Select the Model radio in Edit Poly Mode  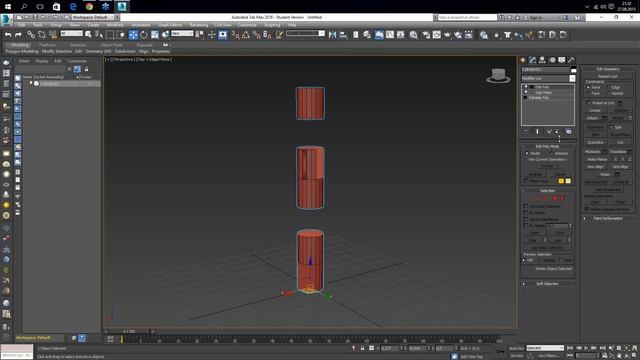pos(527,153)
